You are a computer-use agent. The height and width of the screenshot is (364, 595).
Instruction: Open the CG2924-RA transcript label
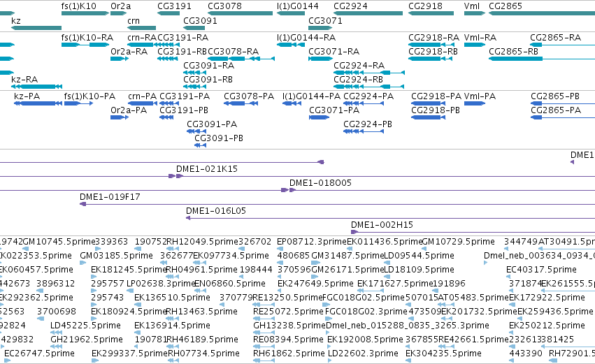point(359,65)
